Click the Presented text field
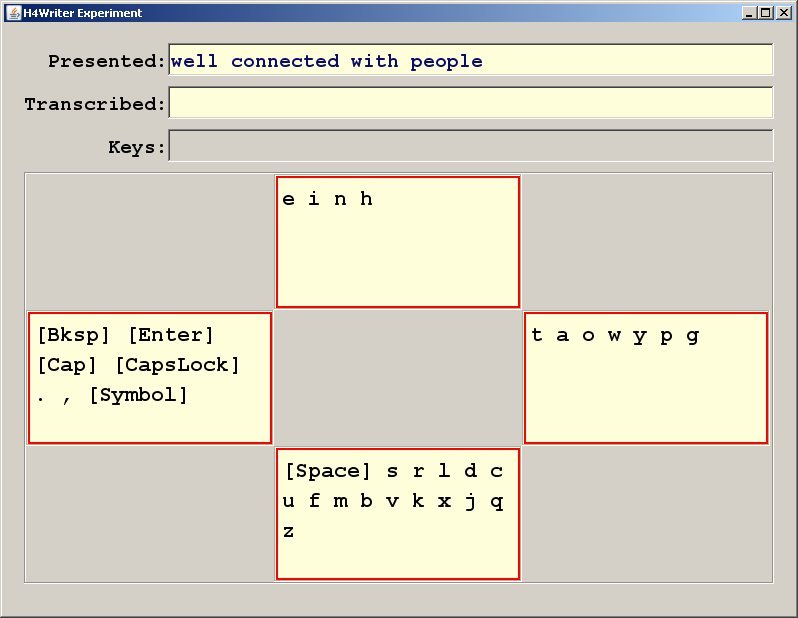The width and height of the screenshot is (798, 618). pyautogui.click(x=470, y=60)
